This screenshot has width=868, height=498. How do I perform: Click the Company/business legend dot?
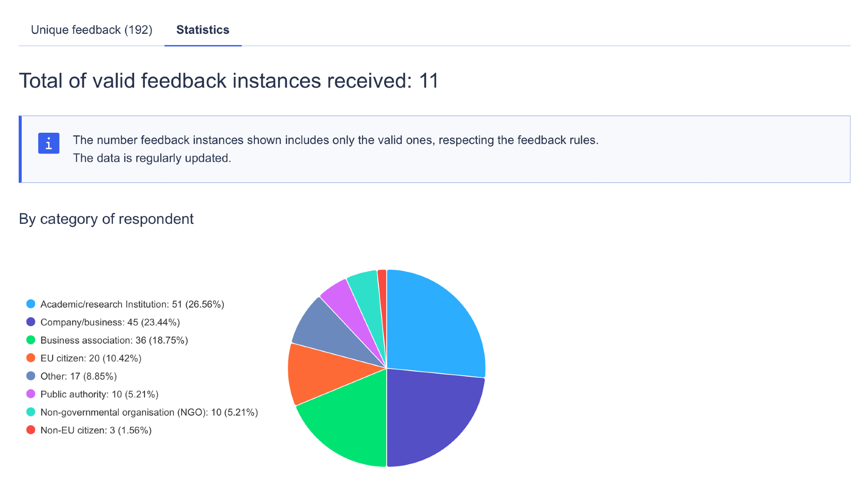pos(31,322)
